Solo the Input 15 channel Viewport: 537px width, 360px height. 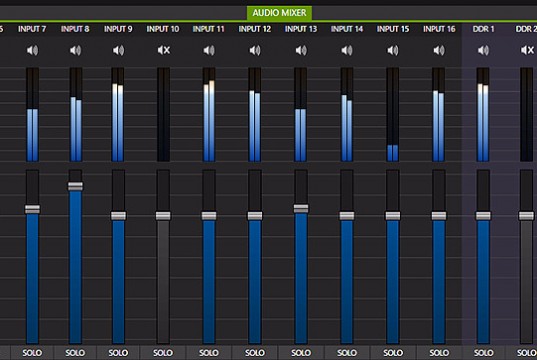(393, 353)
